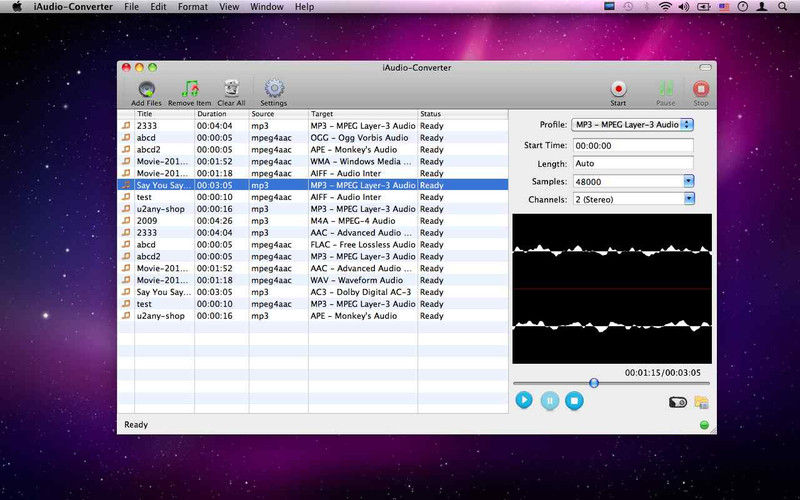Image resolution: width=800 pixels, height=500 pixels.
Task: Select row with OGG - Ogg Vorbis Audio target
Action: (x=313, y=138)
